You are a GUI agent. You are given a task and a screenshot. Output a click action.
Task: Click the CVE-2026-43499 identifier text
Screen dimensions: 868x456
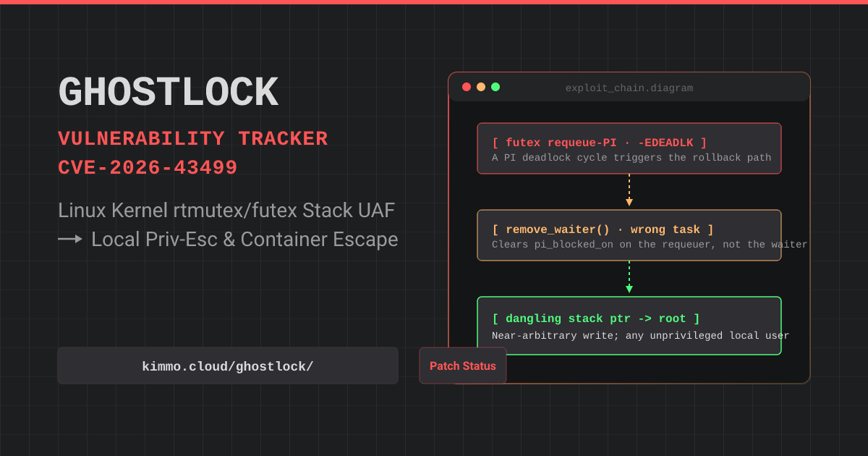tap(148, 168)
